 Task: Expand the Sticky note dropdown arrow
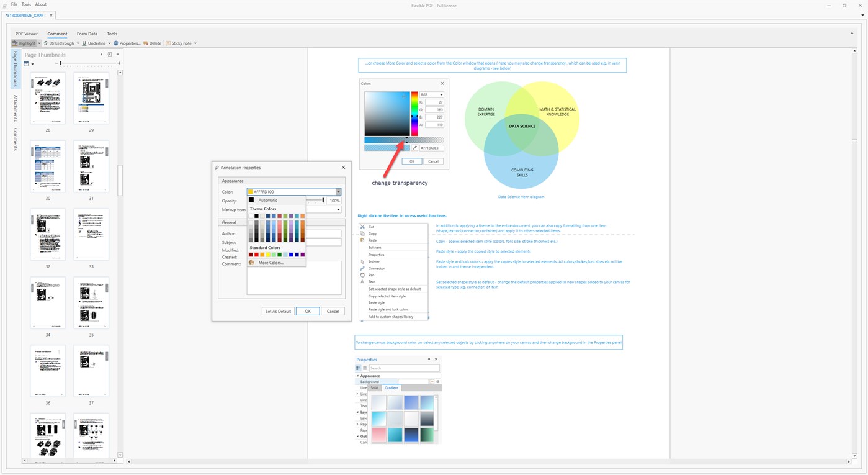[x=195, y=43]
